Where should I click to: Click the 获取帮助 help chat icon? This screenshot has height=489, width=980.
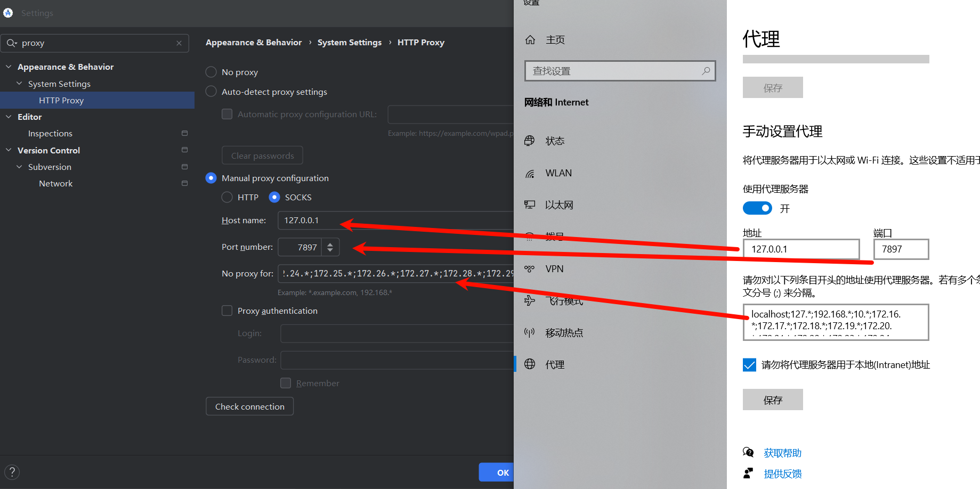748,453
